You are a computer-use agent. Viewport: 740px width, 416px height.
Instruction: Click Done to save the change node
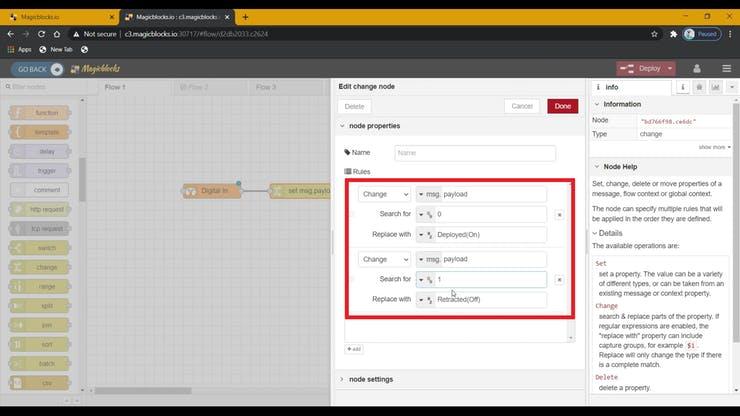(x=562, y=106)
